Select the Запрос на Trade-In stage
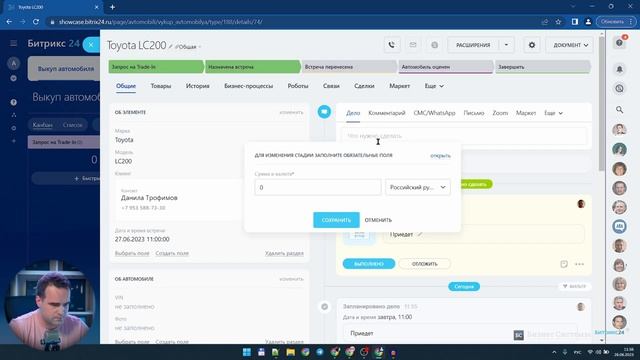This screenshot has width=640, height=360. pos(156,67)
